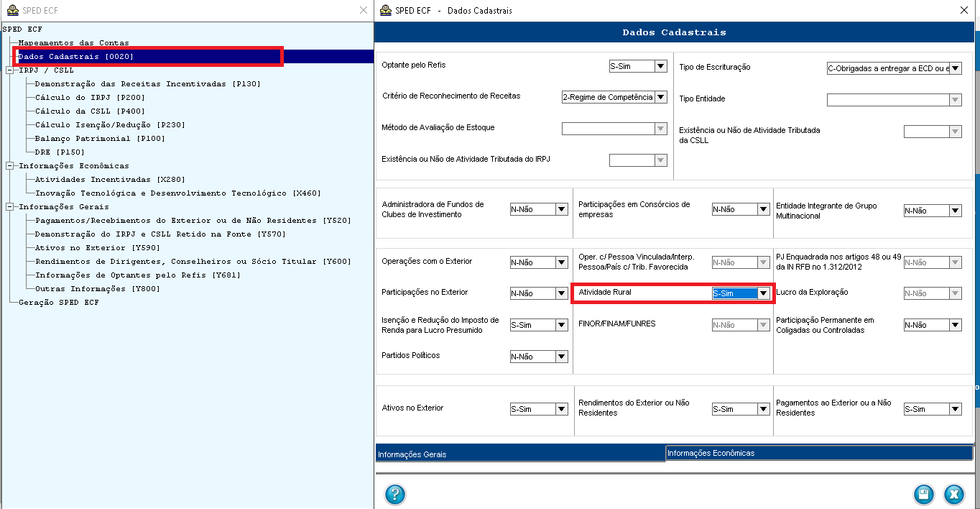
Task: Click PJ Enquadrada nos artigos 48 label
Action: tap(838, 262)
